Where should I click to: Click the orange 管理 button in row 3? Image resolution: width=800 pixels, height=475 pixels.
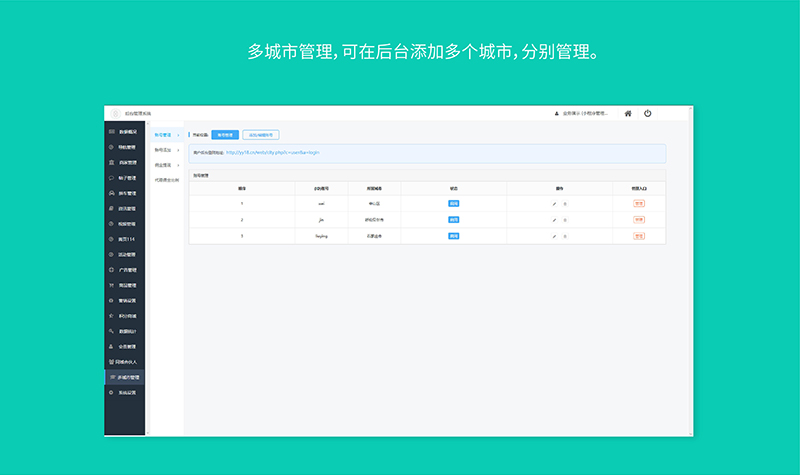click(x=639, y=236)
